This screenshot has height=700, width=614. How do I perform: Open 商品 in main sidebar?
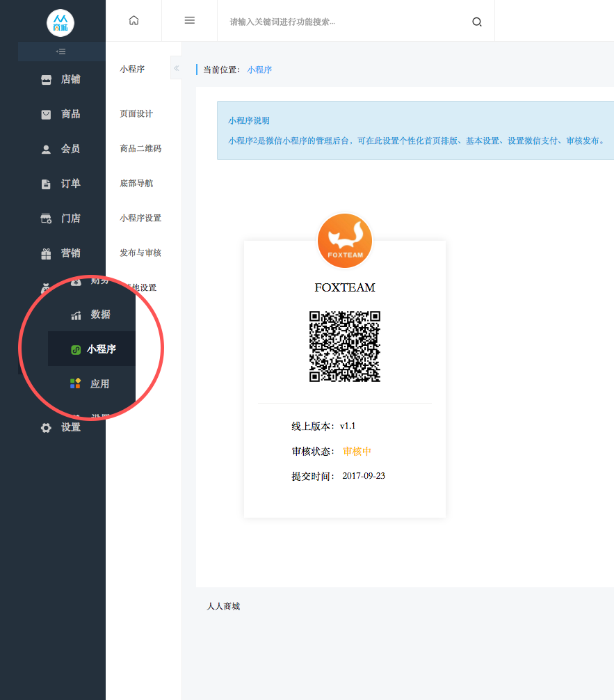70,114
